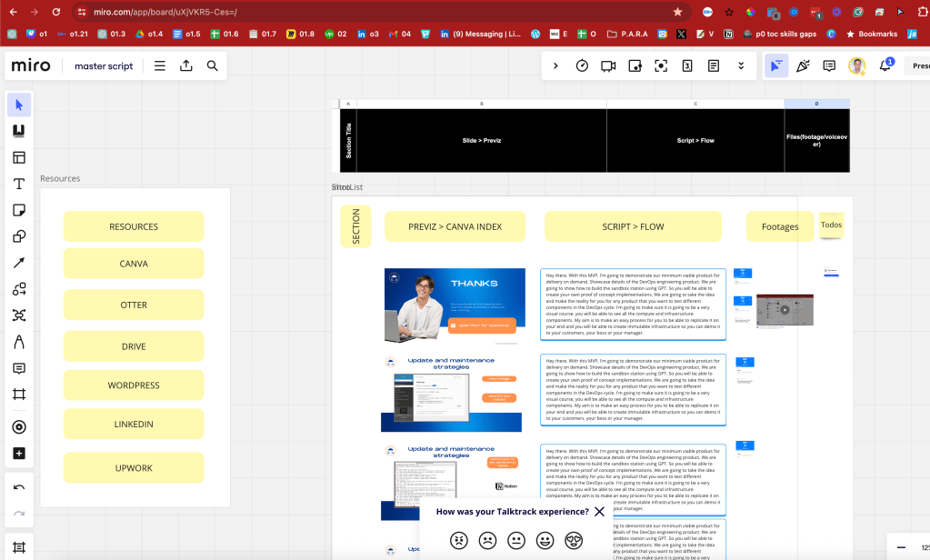Image resolution: width=930 pixels, height=560 pixels.
Task: Open the templates tool in left toolbar
Action: pos(19,131)
